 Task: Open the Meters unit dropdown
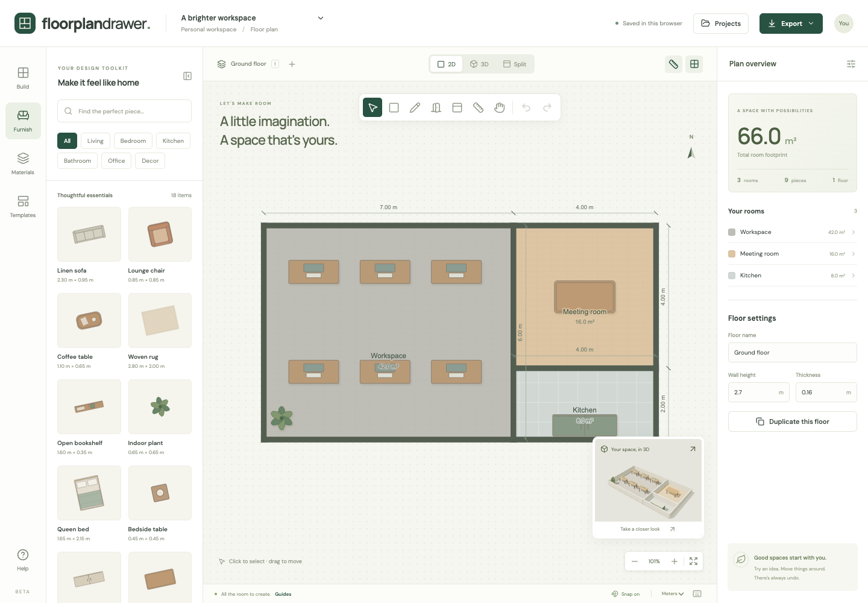(673, 594)
